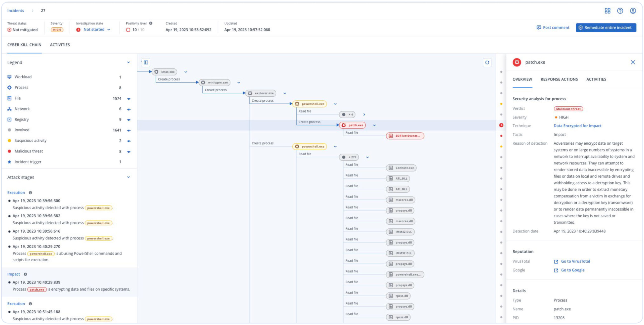Viewport: 644px width, 325px height.
Task: Click Positivity level info icon
Action: [x=151, y=23]
